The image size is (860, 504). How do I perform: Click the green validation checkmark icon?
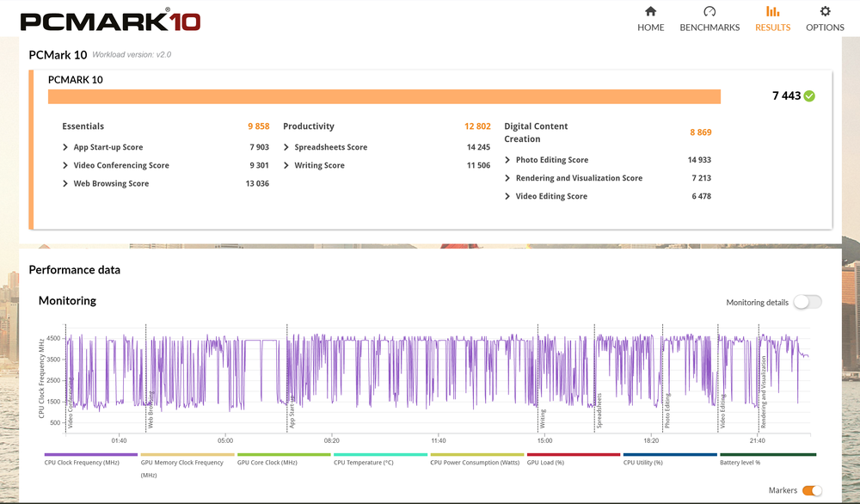click(x=809, y=96)
